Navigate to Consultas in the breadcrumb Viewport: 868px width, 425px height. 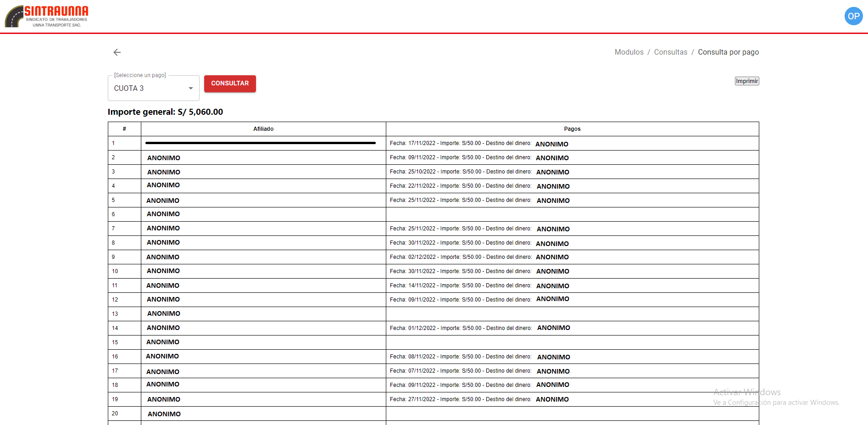670,52
